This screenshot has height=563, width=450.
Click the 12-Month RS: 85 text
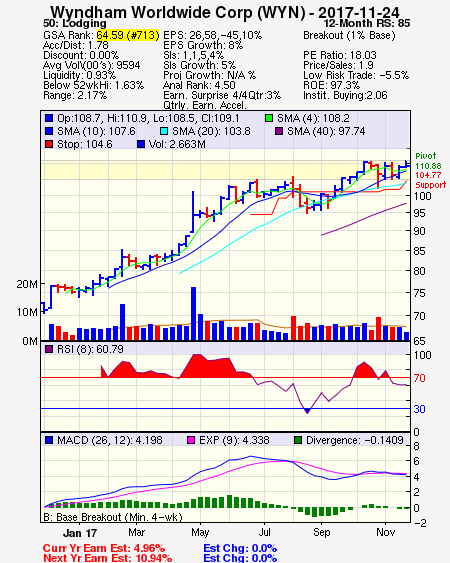pyautogui.click(x=367, y=23)
